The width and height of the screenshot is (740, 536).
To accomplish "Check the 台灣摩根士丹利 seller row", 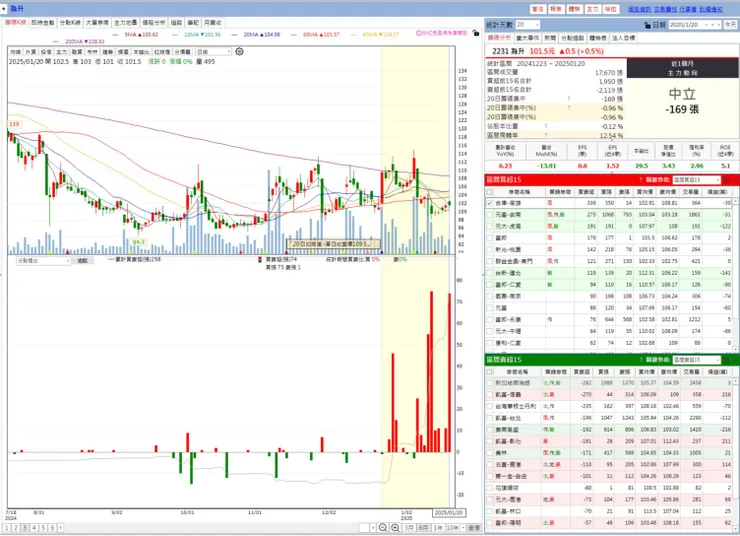I will point(489,406).
